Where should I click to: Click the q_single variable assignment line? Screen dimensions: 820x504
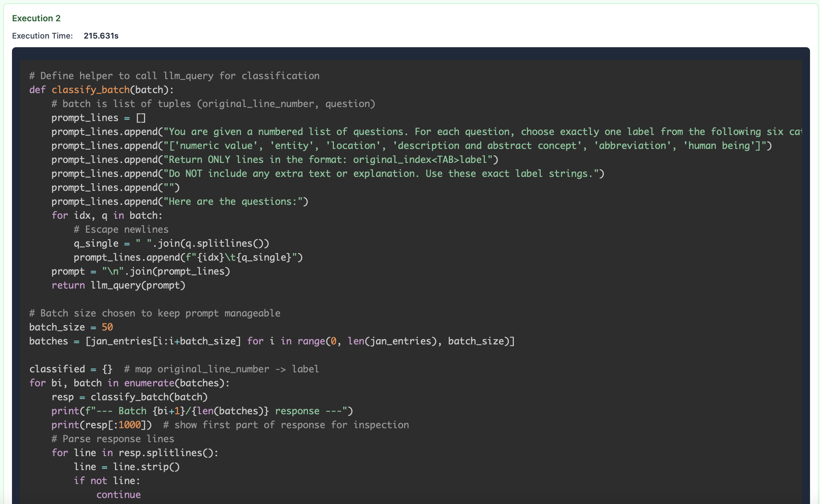click(171, 243)
